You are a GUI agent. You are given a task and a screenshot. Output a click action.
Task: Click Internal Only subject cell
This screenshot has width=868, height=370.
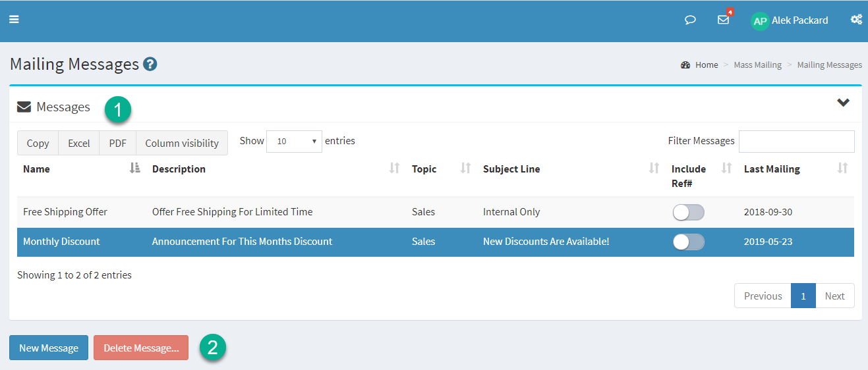click(511, 212)
